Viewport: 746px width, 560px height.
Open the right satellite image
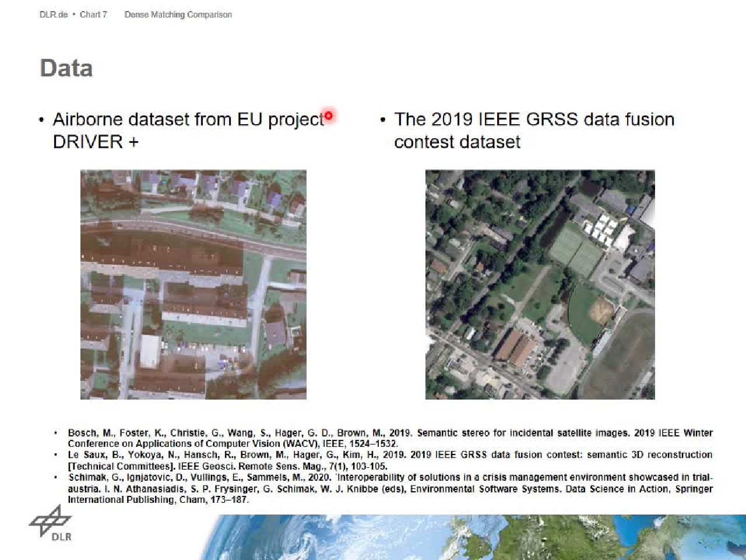tap(540, 284)
